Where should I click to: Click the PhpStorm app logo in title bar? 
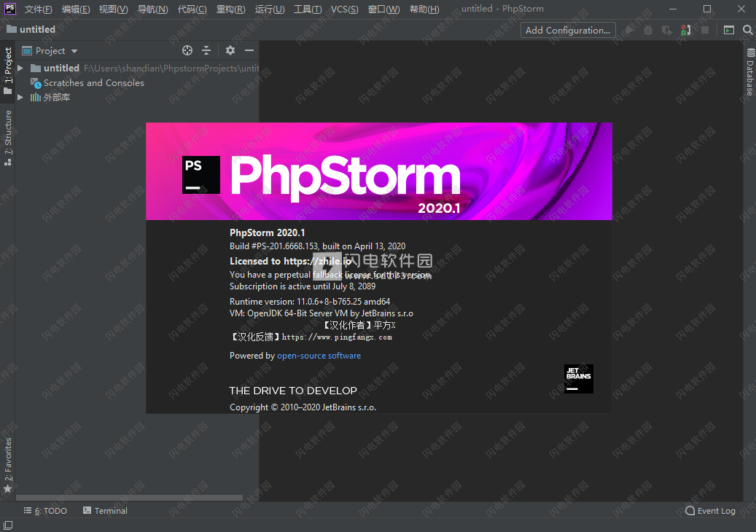tap(9, 9)
